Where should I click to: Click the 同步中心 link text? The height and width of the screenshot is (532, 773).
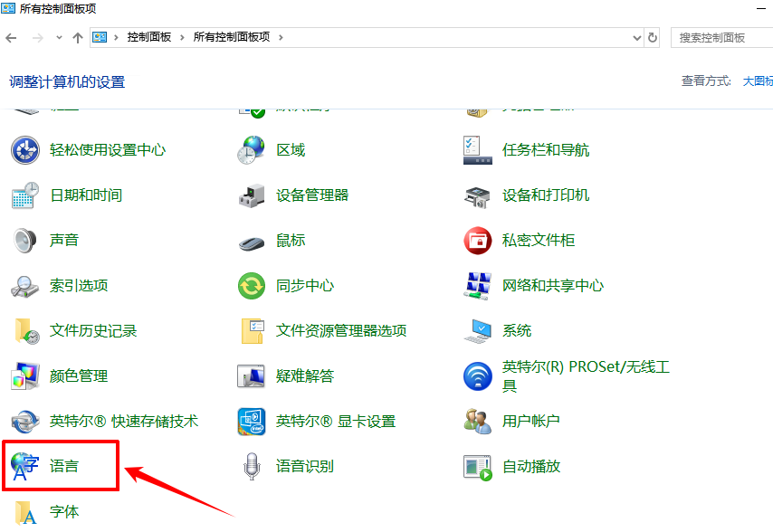(305, 286)
